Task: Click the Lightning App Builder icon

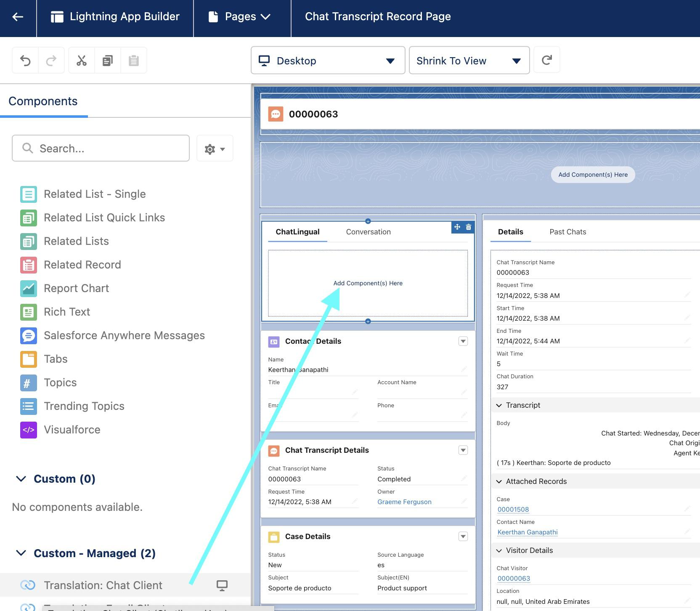Action: point(57,17)
